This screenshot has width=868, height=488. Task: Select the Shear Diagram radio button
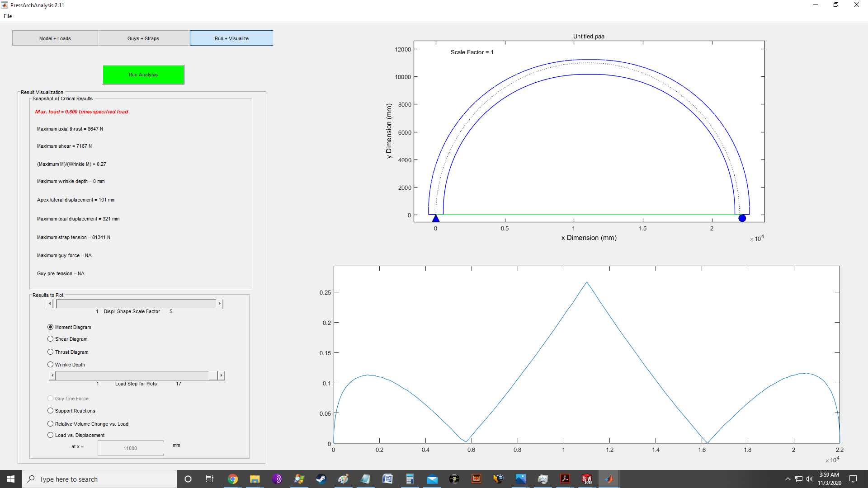pyautogui.click(x=51, y=339)
